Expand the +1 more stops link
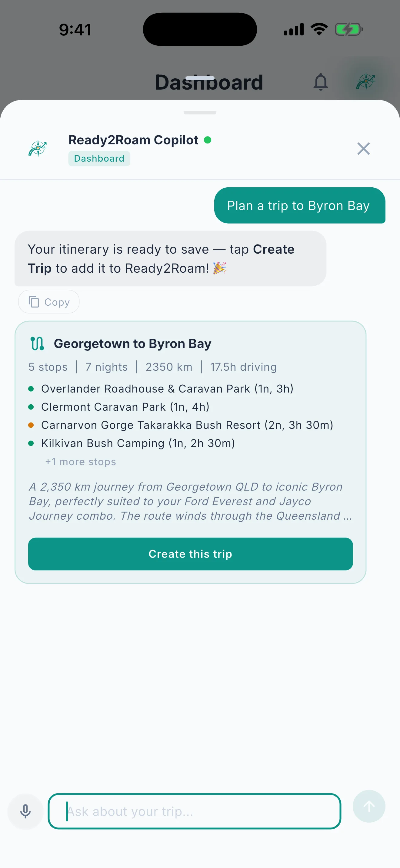Screen dimensions: 400x868 click(x=81, y=462)
